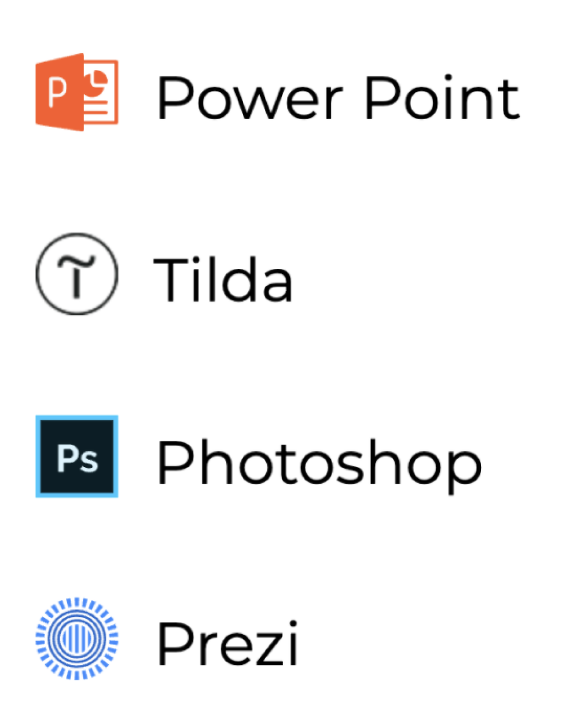The image size is (573, 728).
Task: Select the Prezi text label
Action: (228, 643)
